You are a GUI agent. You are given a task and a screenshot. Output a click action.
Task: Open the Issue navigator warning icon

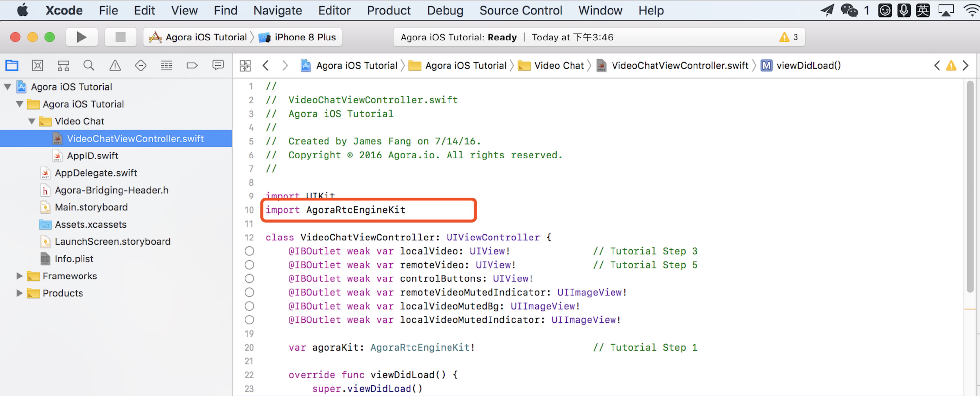click(115, 65)
